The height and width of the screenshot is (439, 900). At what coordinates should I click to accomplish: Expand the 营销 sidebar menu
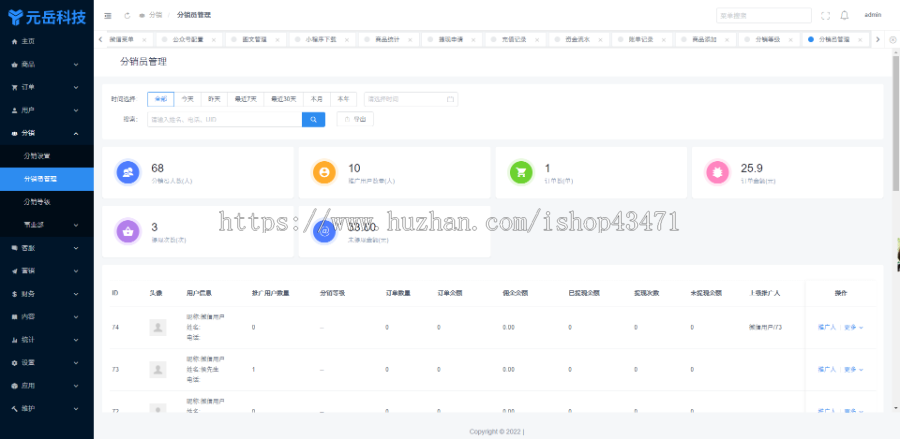[x=46, y=271]
